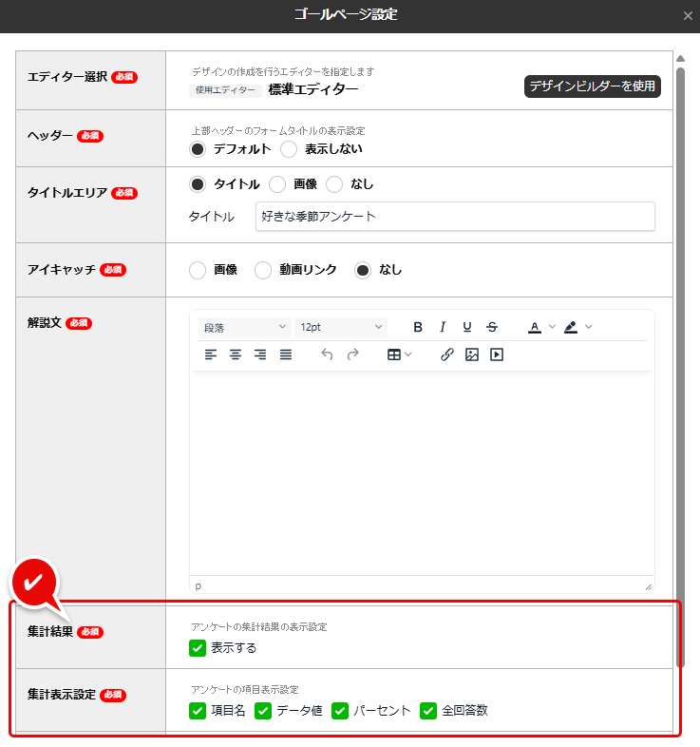Toggle the データ値 checkbox
This screenshot has height=747, width=700.
tap(263, 711)
